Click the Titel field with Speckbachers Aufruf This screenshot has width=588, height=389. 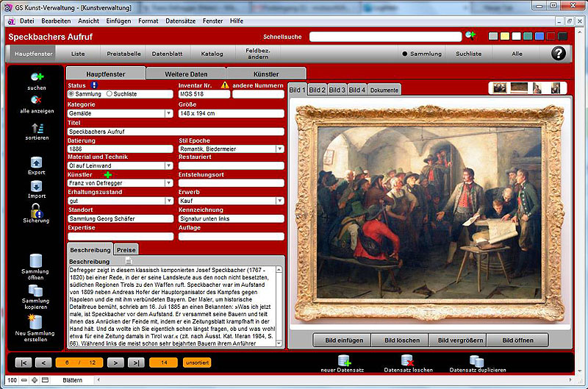[x=176, y=132]
